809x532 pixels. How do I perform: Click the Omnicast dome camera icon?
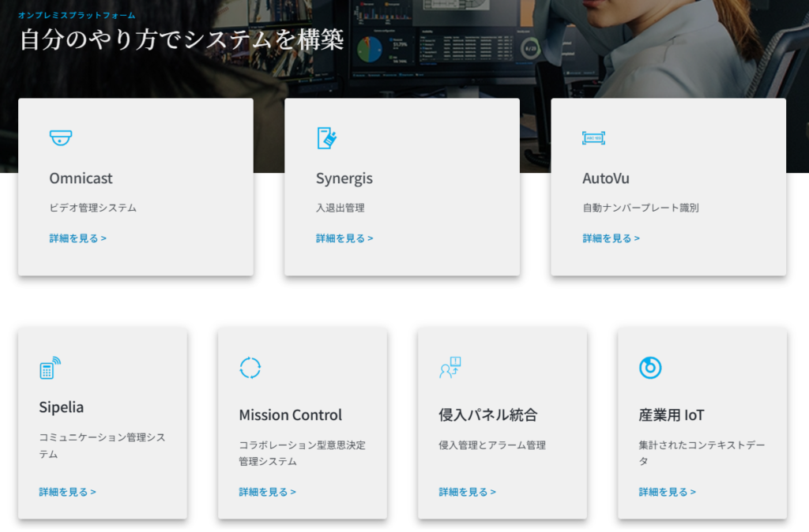point(61,137)
